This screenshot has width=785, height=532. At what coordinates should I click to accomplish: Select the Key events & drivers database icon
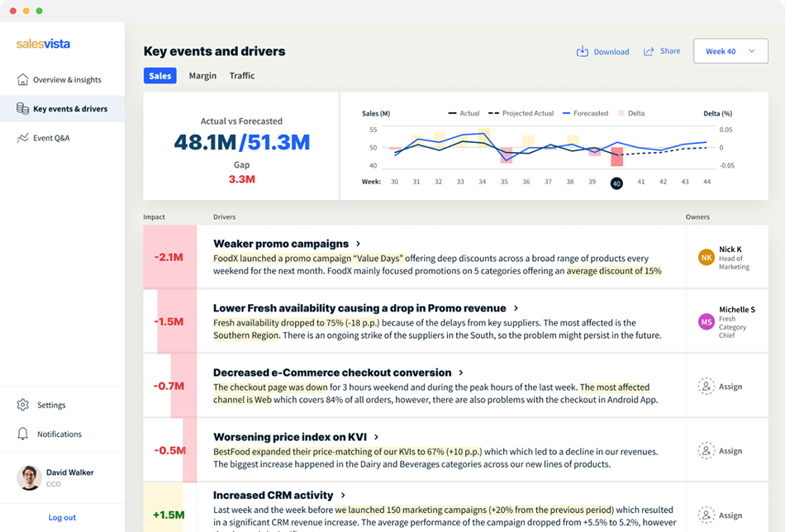pos(24,108)
